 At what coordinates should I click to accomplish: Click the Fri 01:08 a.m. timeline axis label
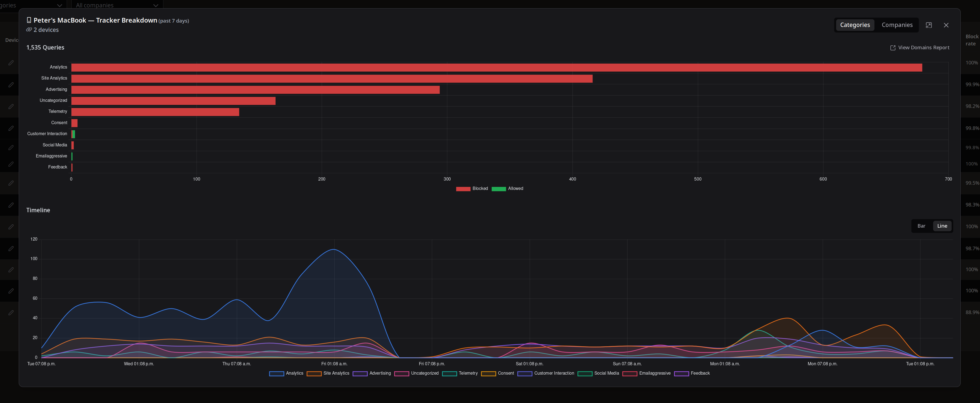pyautogui.click(x=334, y=364)
